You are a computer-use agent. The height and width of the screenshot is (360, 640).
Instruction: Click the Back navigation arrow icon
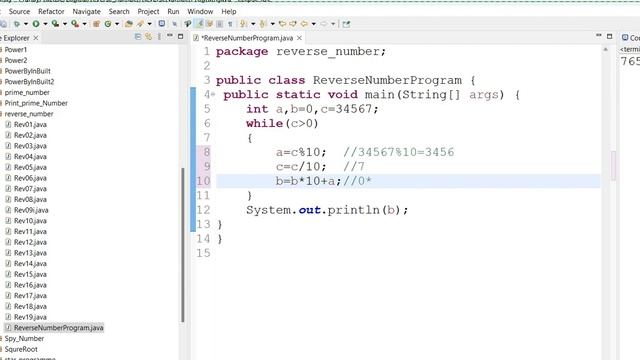(x=304, y=24)
